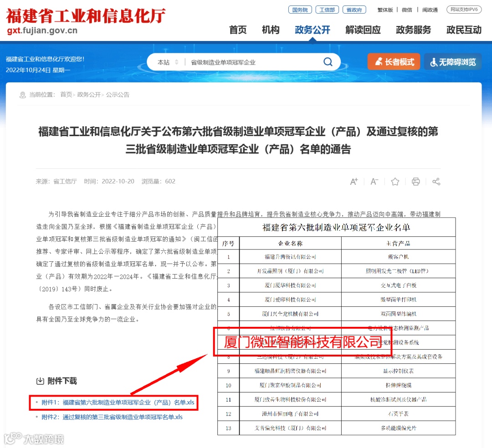Click the cell 厦门聚富塑胶制品有限公司
Screen dimensions: 492x448
(290, 385)
